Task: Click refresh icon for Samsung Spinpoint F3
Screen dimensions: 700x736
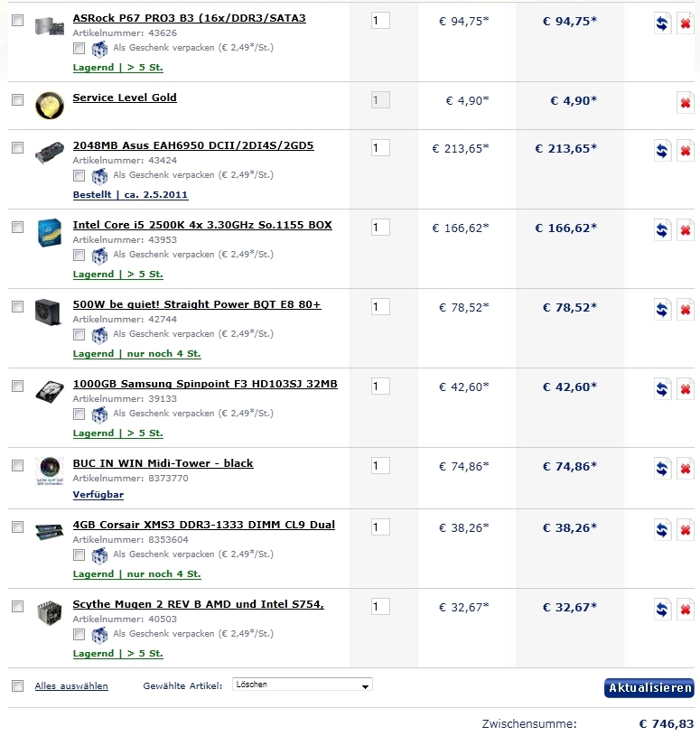Action: click(x=662, y=389)
